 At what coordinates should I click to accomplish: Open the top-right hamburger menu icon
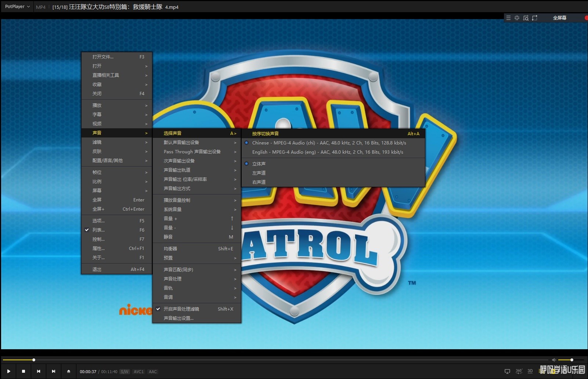click(508, 18)
